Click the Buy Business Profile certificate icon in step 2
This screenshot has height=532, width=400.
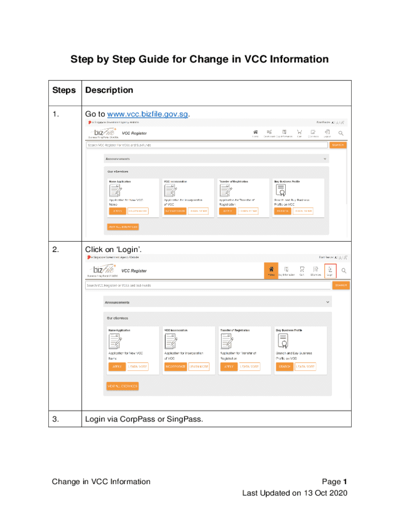(283, 341)
